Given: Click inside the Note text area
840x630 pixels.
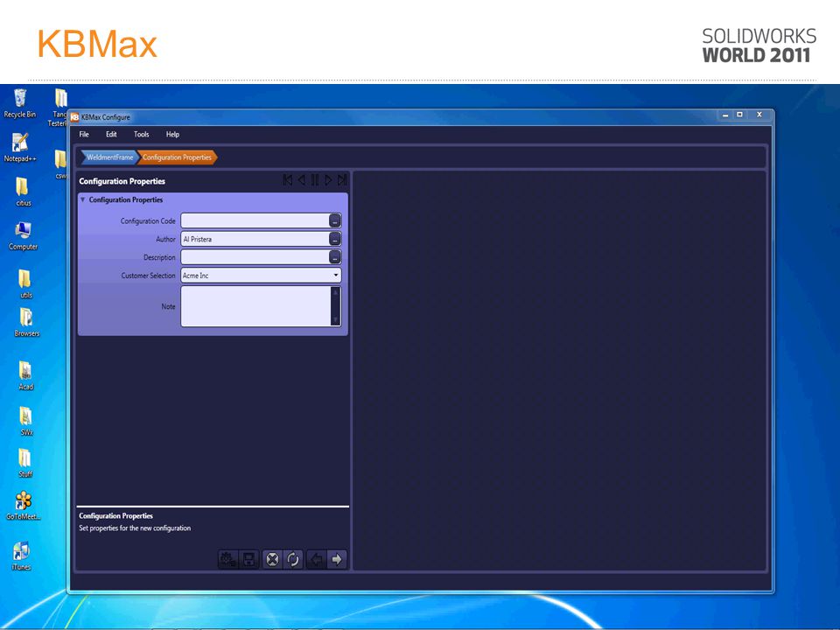Looking at the screenshot, I should coord(255,306).
